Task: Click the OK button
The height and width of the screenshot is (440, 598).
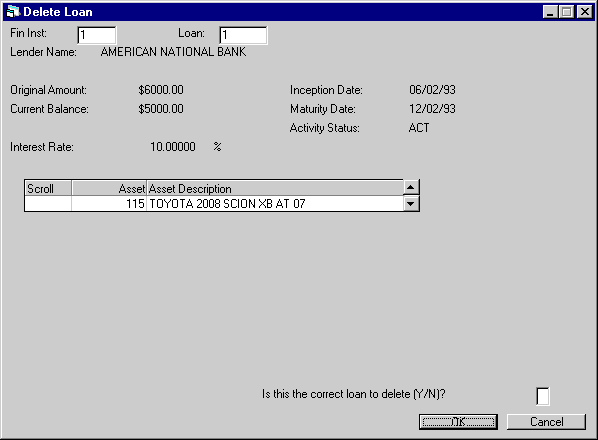Action: point(458,422)
